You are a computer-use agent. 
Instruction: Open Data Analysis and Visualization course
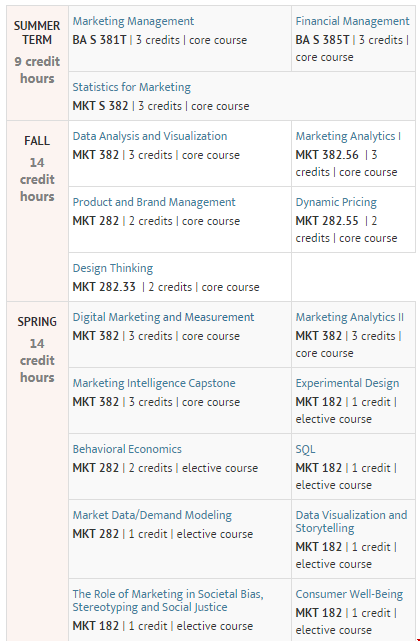point(150,136)
